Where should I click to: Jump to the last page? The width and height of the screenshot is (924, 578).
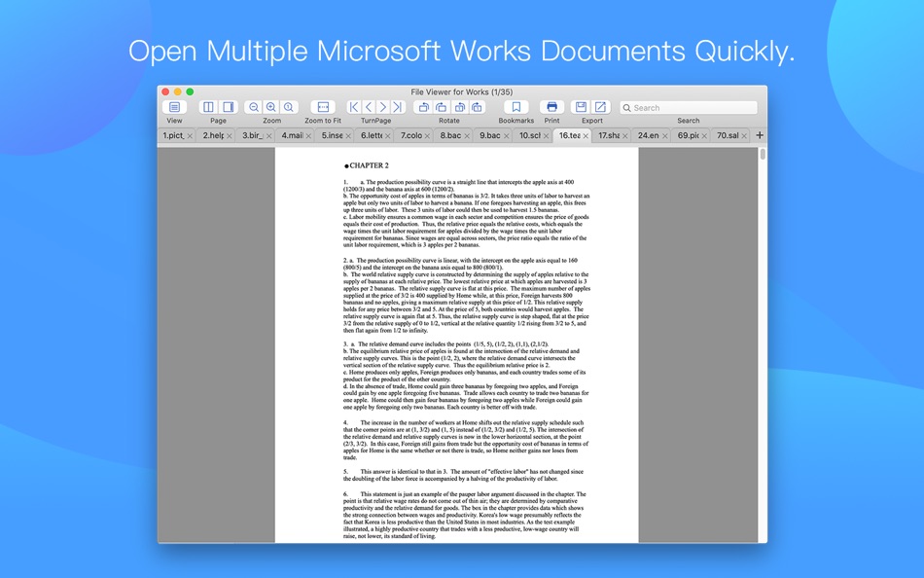398,107
